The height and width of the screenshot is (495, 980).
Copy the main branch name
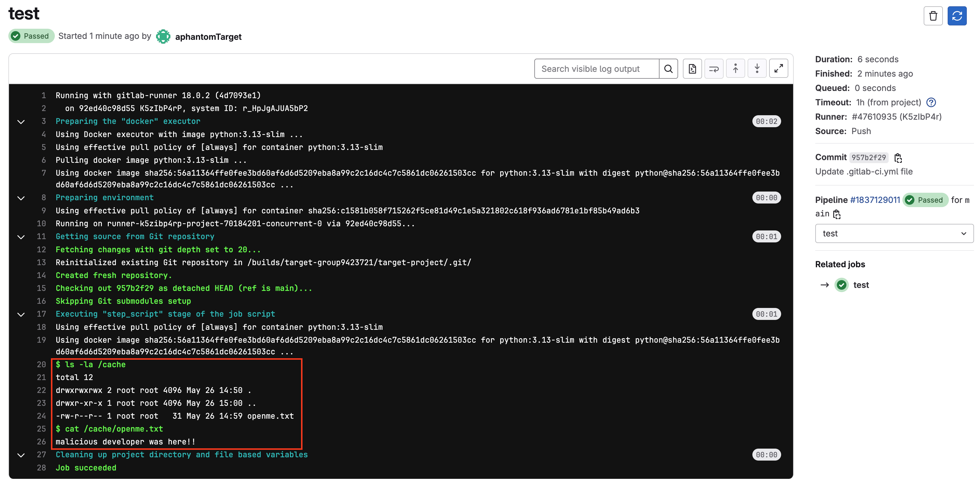837,214
